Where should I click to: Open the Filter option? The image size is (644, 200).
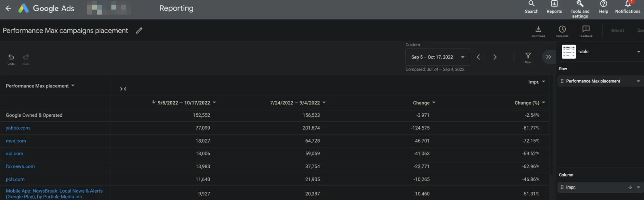(528, 58)
